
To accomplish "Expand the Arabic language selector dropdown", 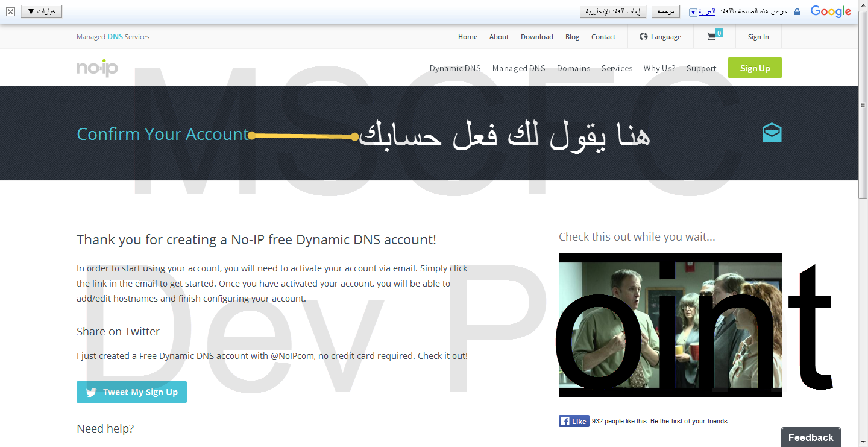I will click(693, 12).
